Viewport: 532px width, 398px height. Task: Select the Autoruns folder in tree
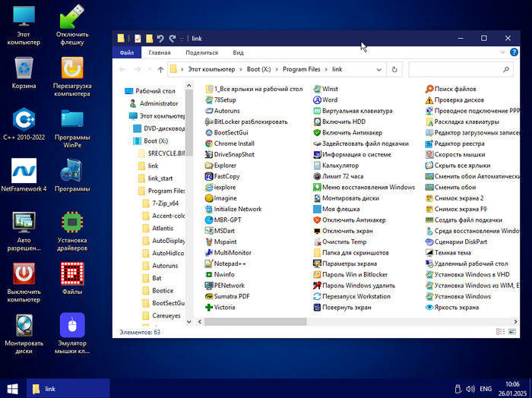click(x=165, y=266)
